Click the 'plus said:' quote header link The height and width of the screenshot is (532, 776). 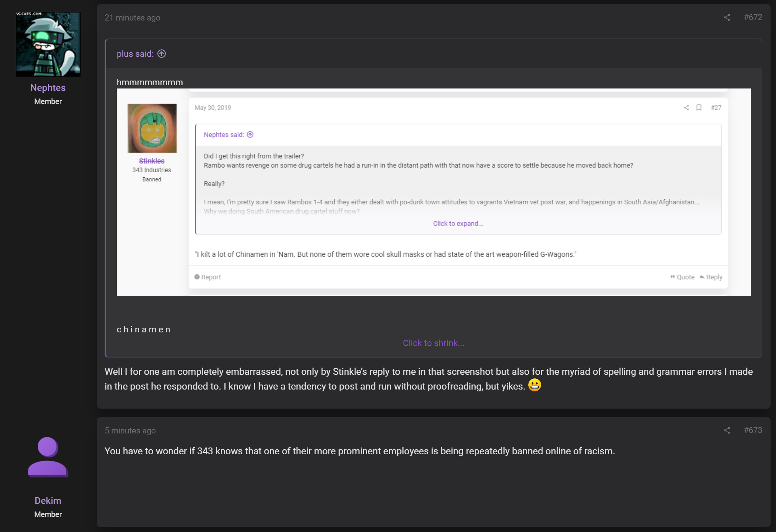point(135,54)
